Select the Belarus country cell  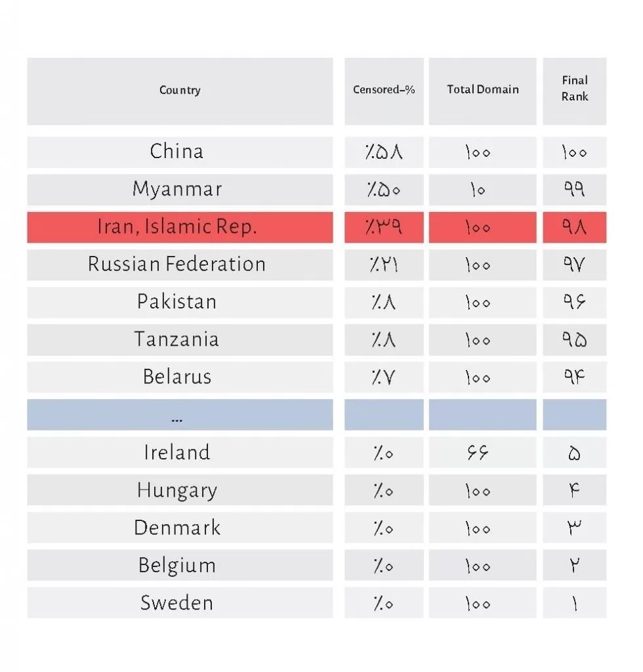177,377
